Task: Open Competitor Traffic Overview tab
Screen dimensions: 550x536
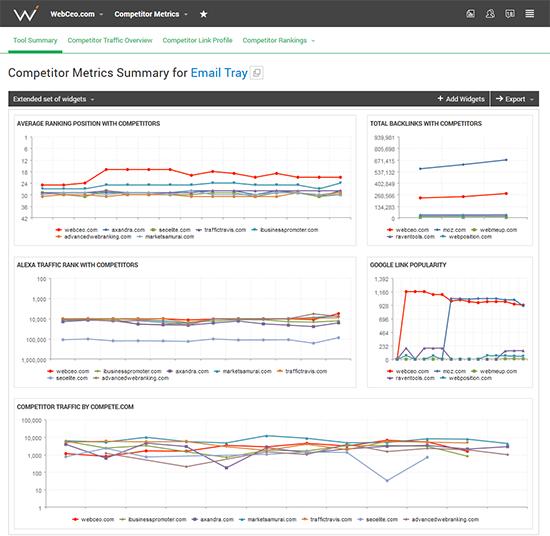Action: pos(110,40)
